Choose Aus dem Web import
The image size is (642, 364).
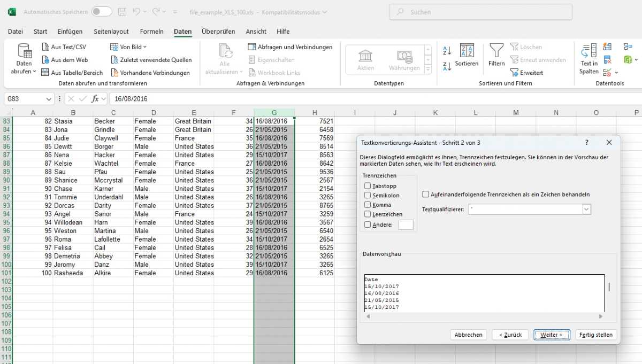65,60
